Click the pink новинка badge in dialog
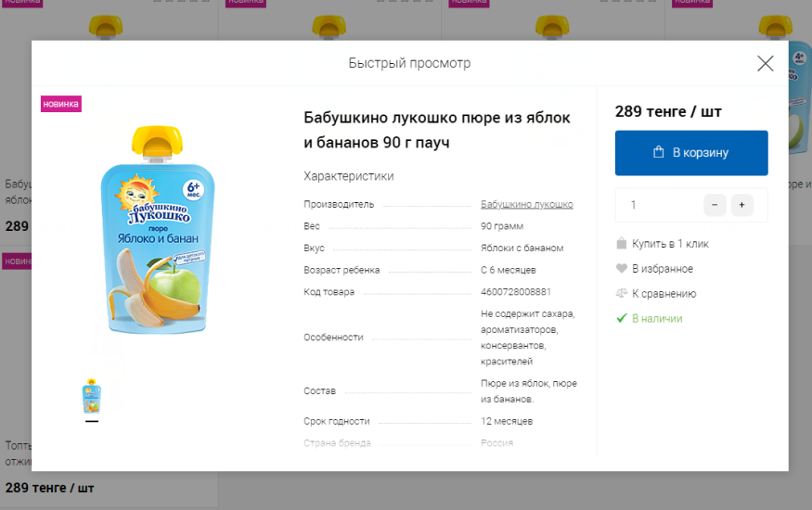 click(61, 104)
